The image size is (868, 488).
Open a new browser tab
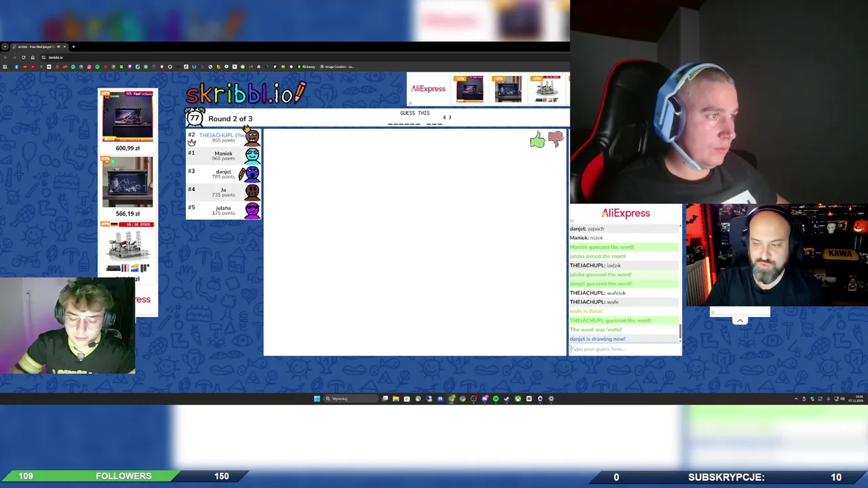tap(73, 47)
